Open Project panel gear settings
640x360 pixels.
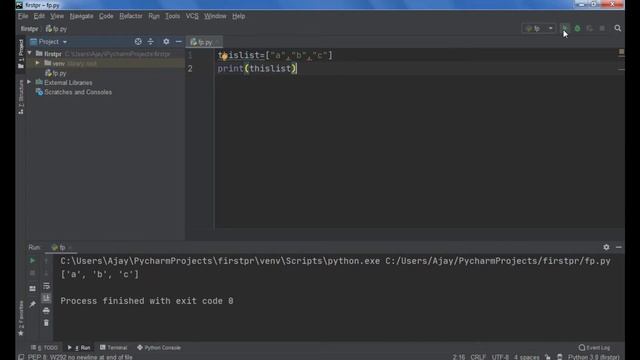[x=166, y=42]
